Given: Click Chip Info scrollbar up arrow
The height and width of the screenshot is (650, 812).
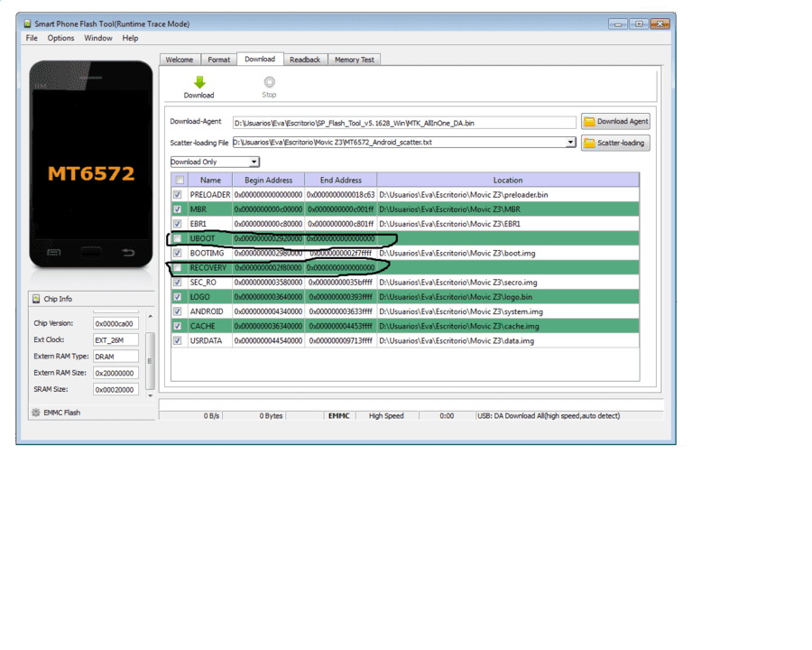Looking at the screenshot, I should coord(150,316).
